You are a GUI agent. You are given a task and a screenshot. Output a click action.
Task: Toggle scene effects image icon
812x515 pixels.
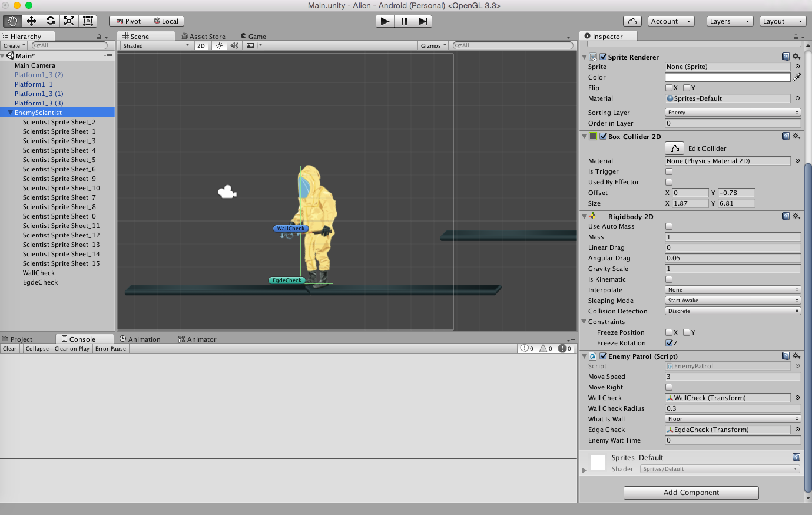(x=250, y=45)
